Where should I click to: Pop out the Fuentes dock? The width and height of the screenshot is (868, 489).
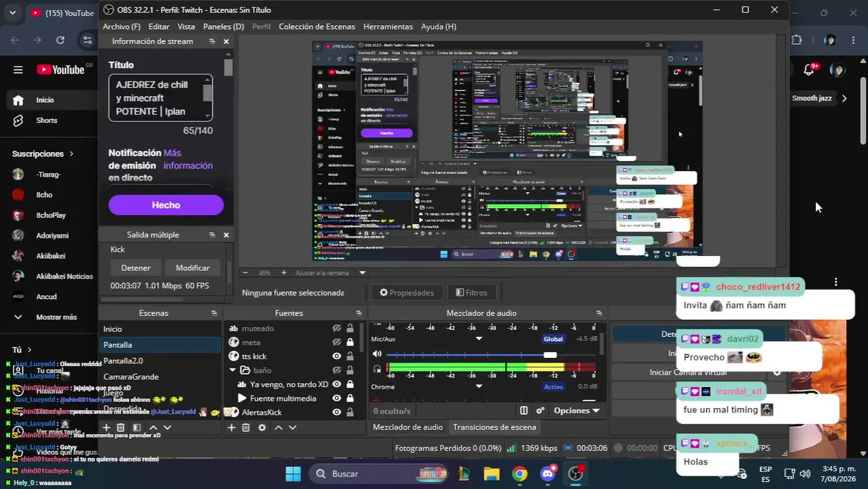359,313
